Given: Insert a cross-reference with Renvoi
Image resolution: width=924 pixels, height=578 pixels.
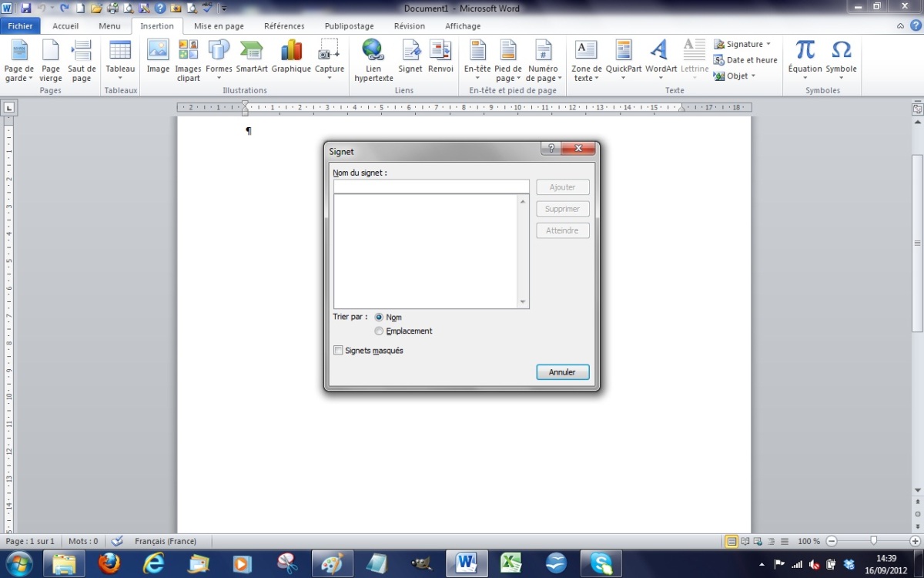Looking at the screenshot, I should click(440, 57).
